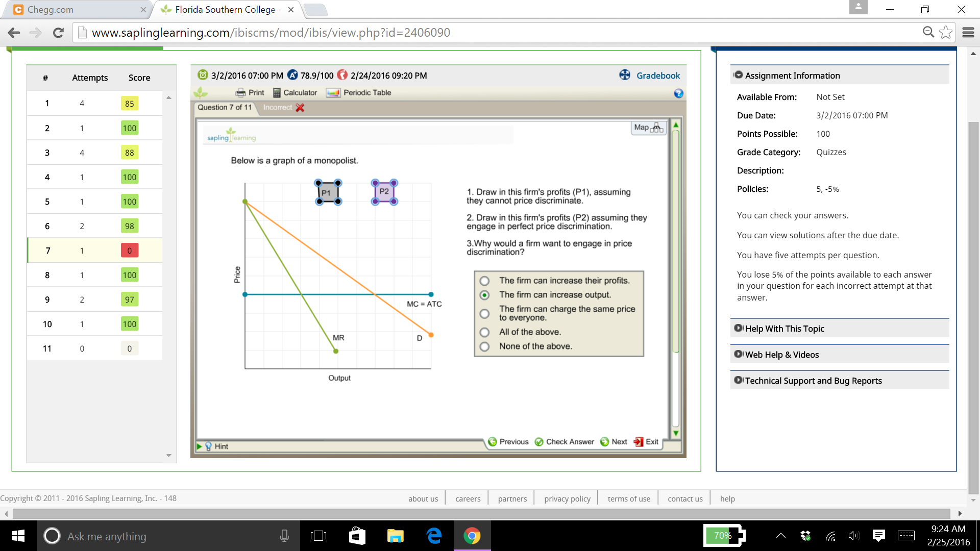This screenshot has height=551, width=980.
Task: Click Check Answer
Action: click(x=564, y=442)
